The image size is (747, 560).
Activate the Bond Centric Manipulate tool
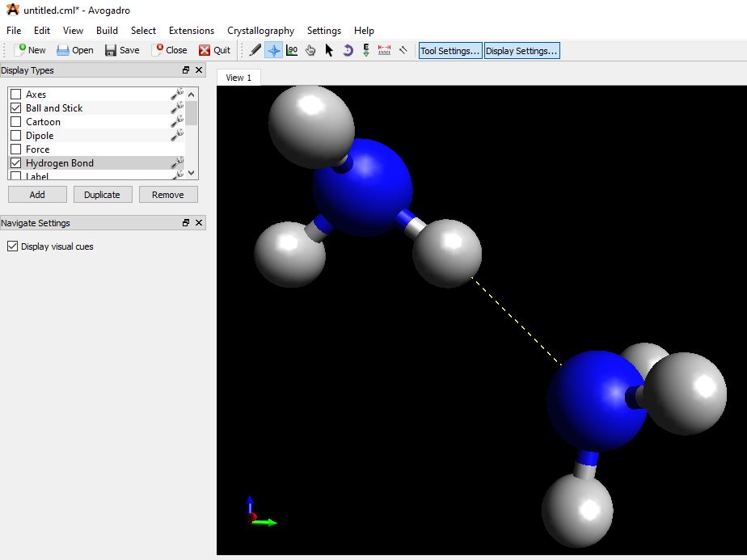click(292, 50)
